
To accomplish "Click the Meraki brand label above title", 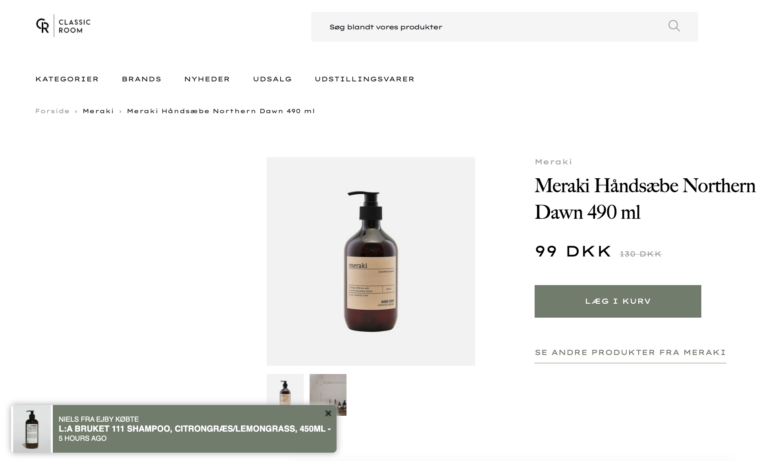I will point(553,162).
